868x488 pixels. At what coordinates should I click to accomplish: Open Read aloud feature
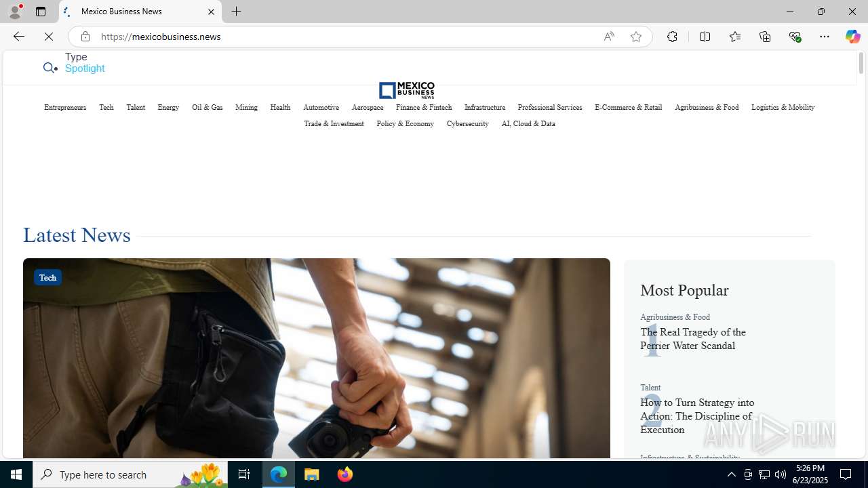[609, 37]
